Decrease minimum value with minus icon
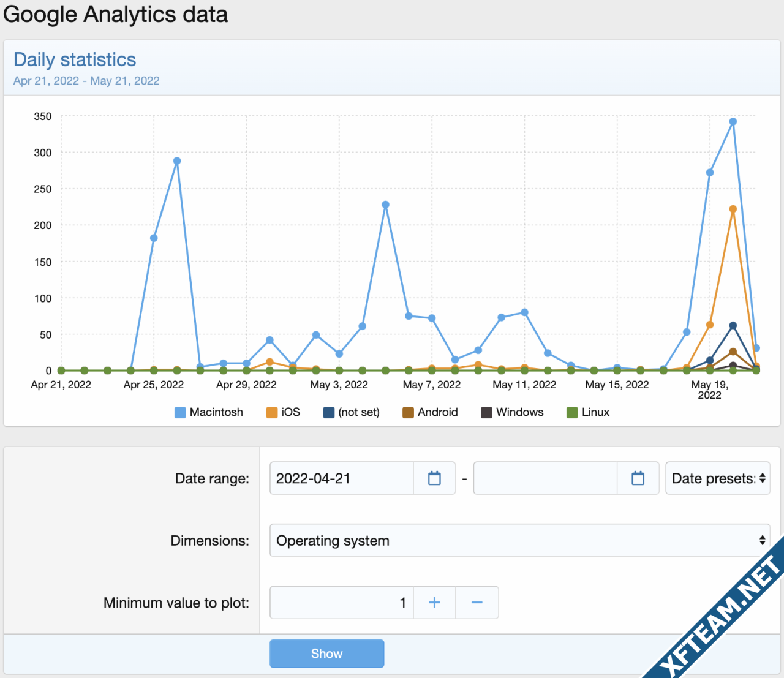 (x=477, y=603)
